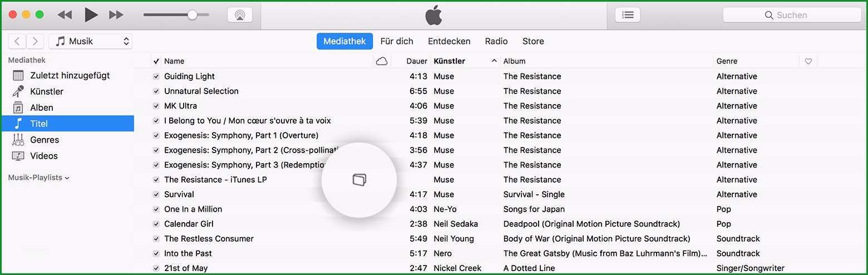Select the song Into the Past
Viewport: 868px width, 275px height.
188,253
